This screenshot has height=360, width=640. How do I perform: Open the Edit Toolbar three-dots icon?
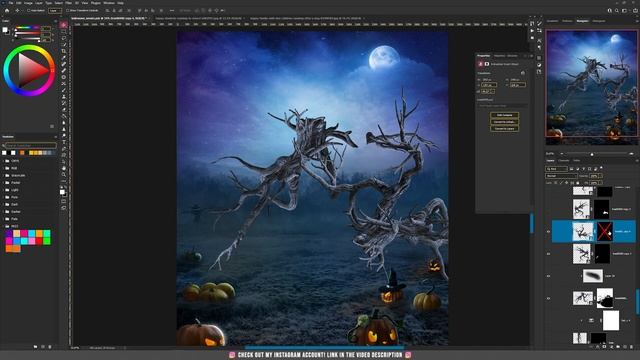(64, 181)
